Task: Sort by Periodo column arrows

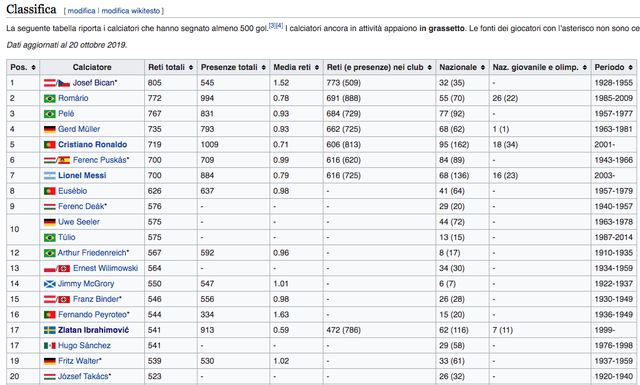Action: (x=631, y=67)
